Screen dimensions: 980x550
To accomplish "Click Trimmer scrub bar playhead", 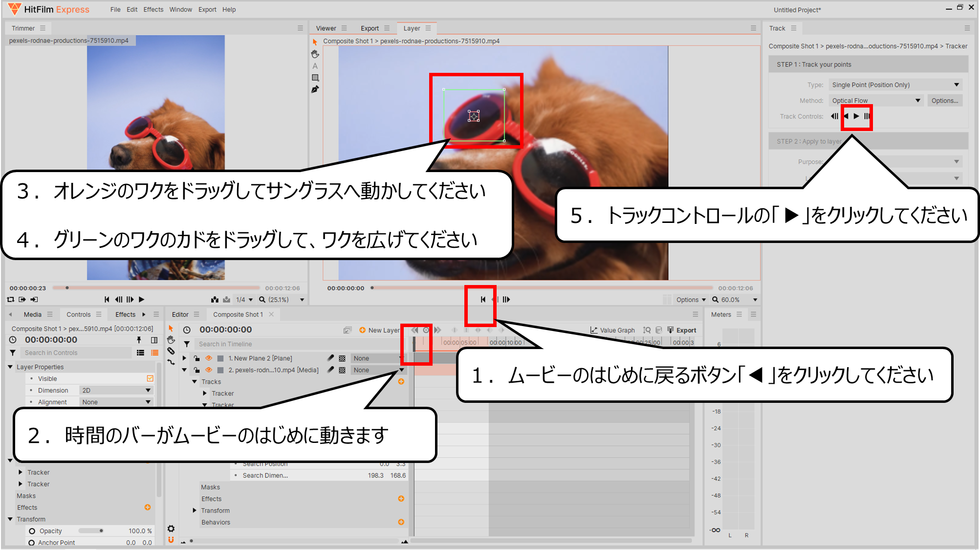I will 67,288.
